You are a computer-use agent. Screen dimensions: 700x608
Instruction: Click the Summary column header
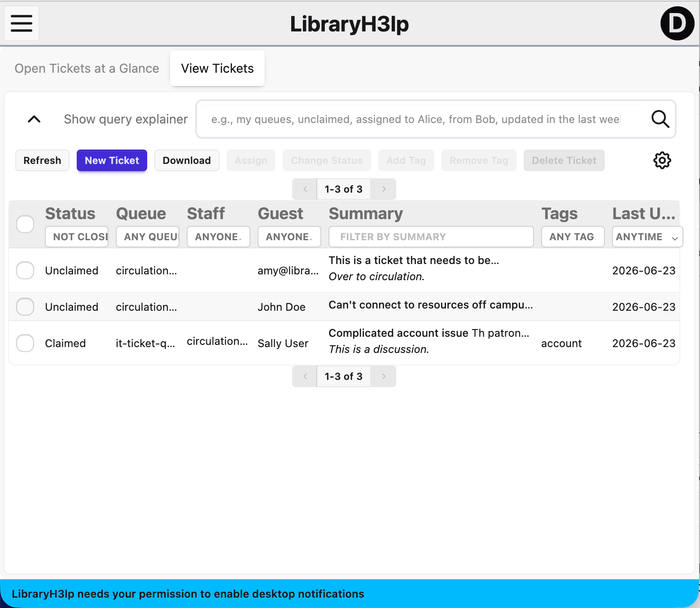click(x=366, y=213)
